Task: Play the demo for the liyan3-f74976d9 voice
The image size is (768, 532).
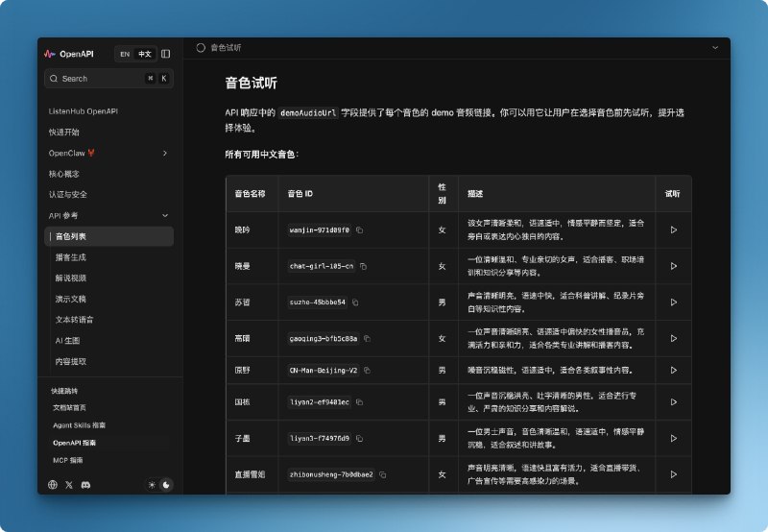Action: (674, 439)
